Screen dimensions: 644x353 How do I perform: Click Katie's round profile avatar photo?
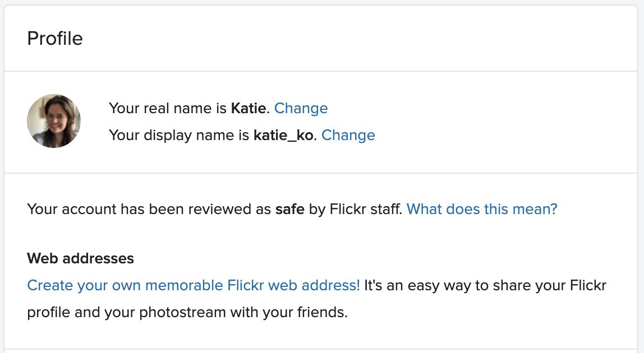(54, 121)
